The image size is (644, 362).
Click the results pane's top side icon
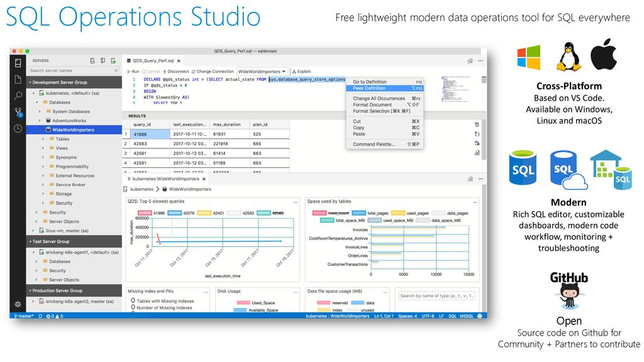click(477, 124)
